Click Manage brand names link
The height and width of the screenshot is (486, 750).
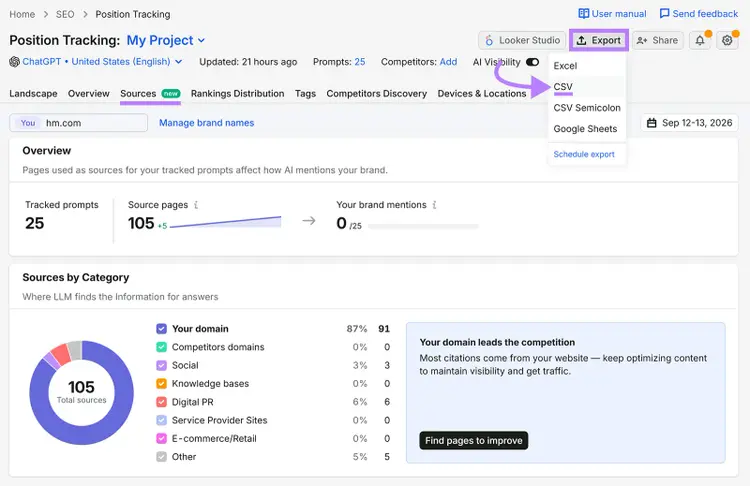pyautogui.click(x=207, y=123)
